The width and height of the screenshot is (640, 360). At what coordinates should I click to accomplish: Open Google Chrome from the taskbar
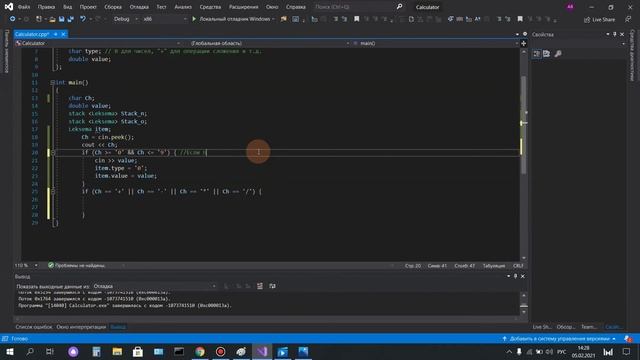200,352
